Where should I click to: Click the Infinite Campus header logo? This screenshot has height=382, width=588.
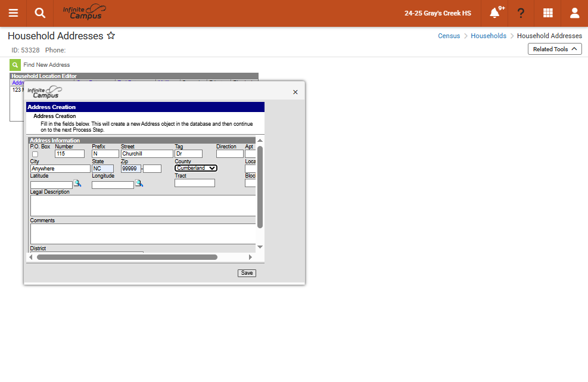click(x=85, y=13)
